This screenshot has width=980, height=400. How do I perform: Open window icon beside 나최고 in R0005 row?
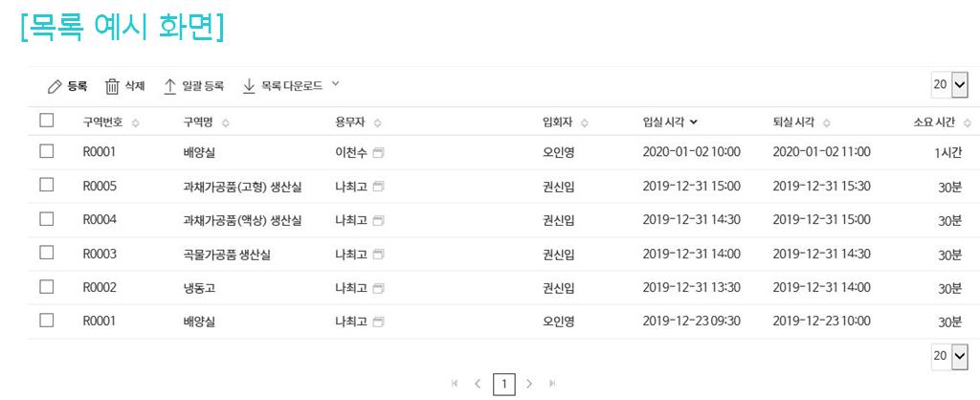click(378, 186)
